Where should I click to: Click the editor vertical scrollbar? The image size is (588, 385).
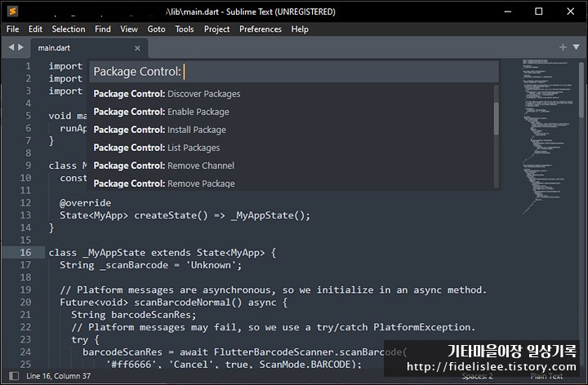click(x=581, y=90)
